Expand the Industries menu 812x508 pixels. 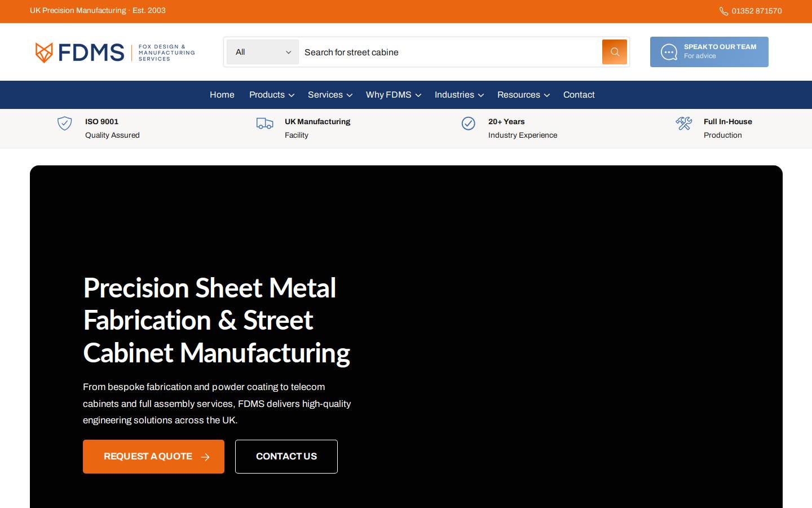point(459,95)
